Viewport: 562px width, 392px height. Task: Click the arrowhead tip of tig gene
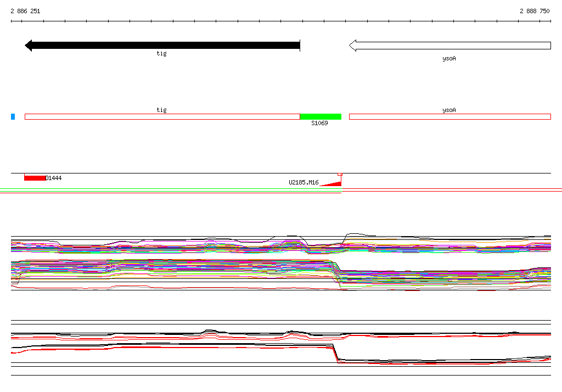(x=26, y=46)
